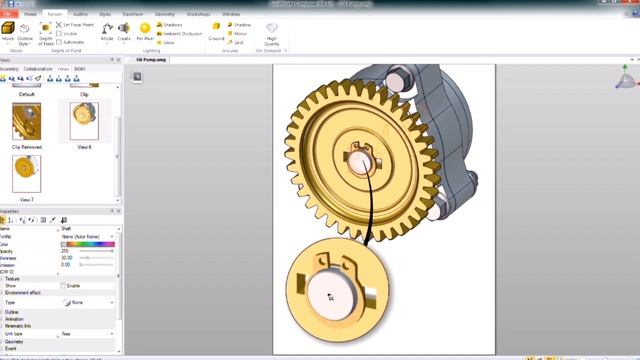Click categorized sort icon in Properties toolbar

point(2,220)
